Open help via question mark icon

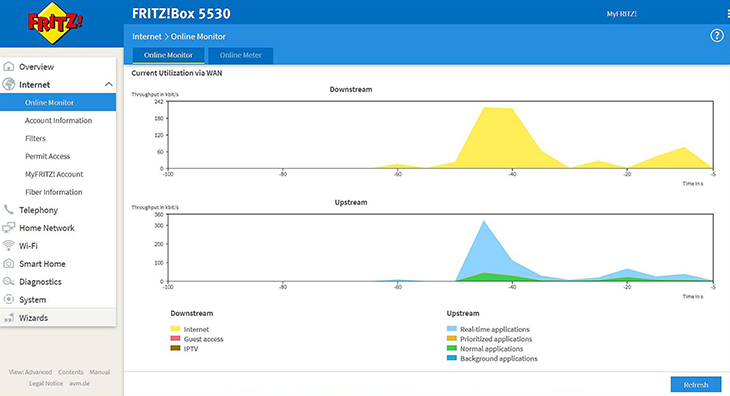point(716,35)
